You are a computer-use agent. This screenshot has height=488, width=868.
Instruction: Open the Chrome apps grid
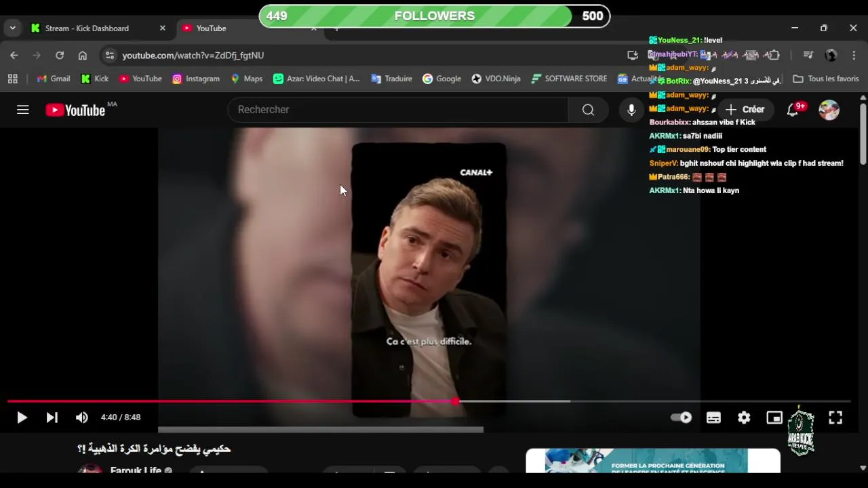(x=12, y=79)
